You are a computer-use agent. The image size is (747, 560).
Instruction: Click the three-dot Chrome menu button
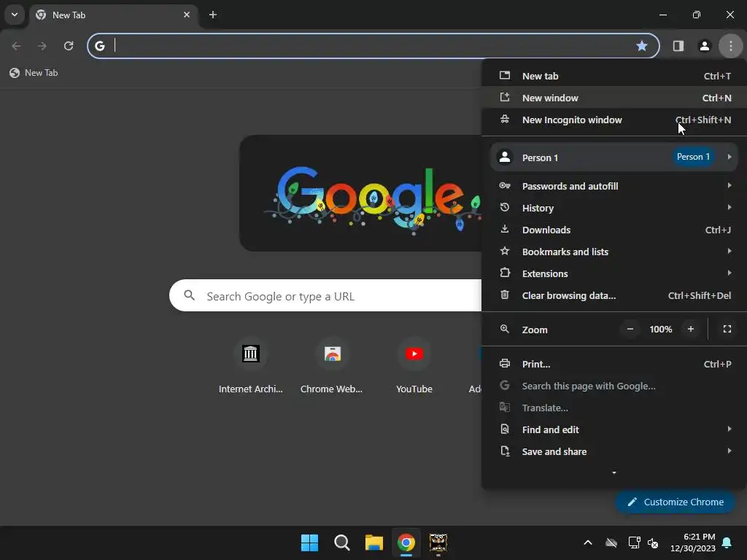731,46
